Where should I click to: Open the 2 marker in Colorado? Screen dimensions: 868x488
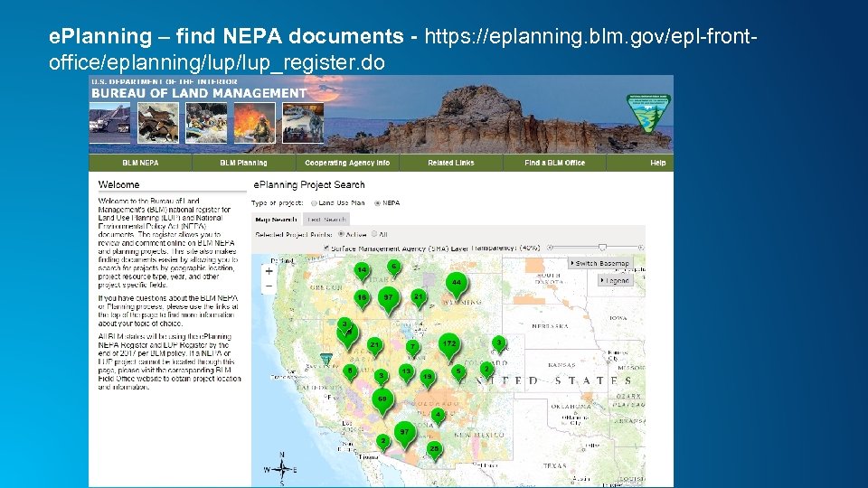pos(486,371)
